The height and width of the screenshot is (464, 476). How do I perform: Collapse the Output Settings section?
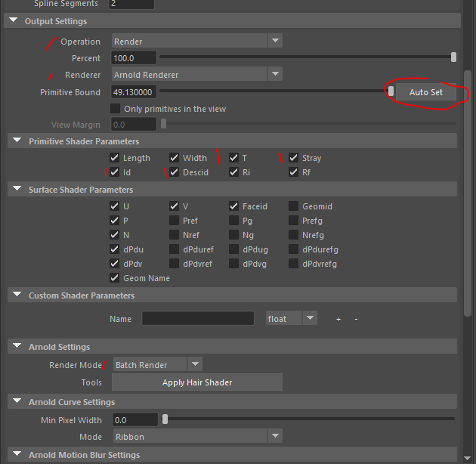14,20
